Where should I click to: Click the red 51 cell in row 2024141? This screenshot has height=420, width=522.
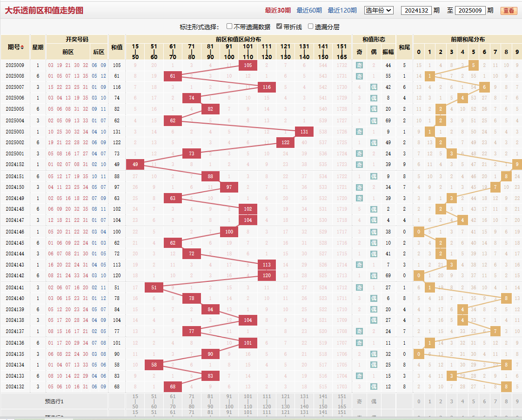pos(154,287)
